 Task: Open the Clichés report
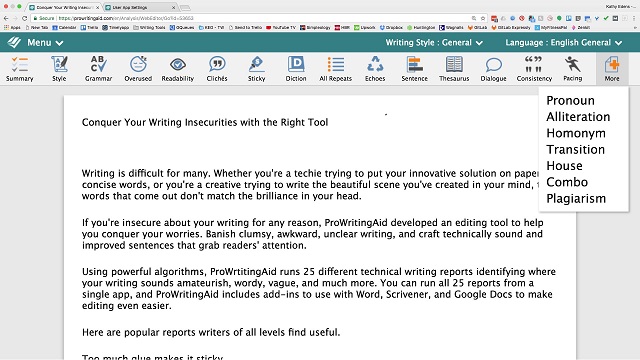(x=217, y=69)
